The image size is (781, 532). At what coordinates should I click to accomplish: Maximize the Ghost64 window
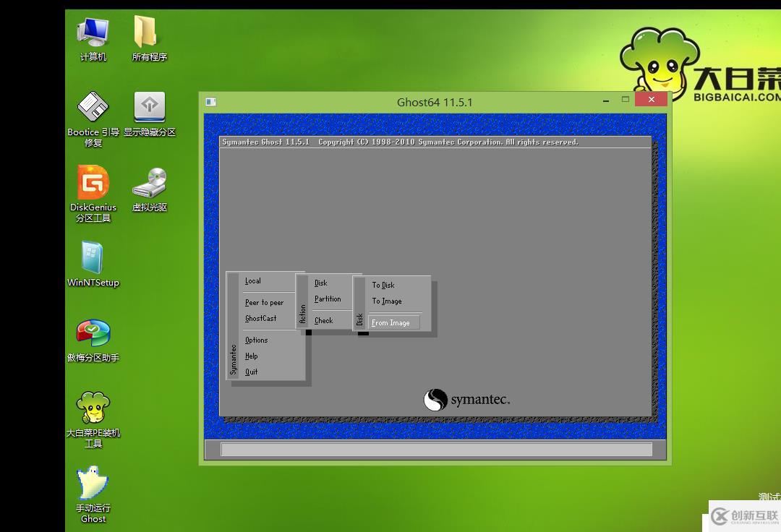point(625,100)
